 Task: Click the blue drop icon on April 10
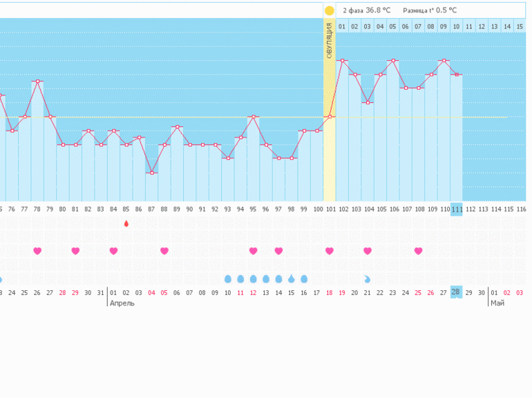tap(228, 278)
